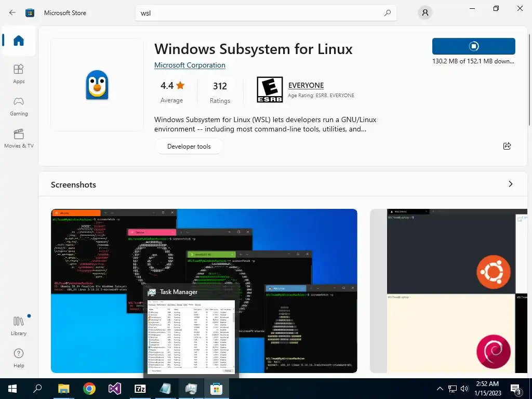The image size is (532, 399).
Task: Click the 312 Ratings count
Action: tap(220, 92)
